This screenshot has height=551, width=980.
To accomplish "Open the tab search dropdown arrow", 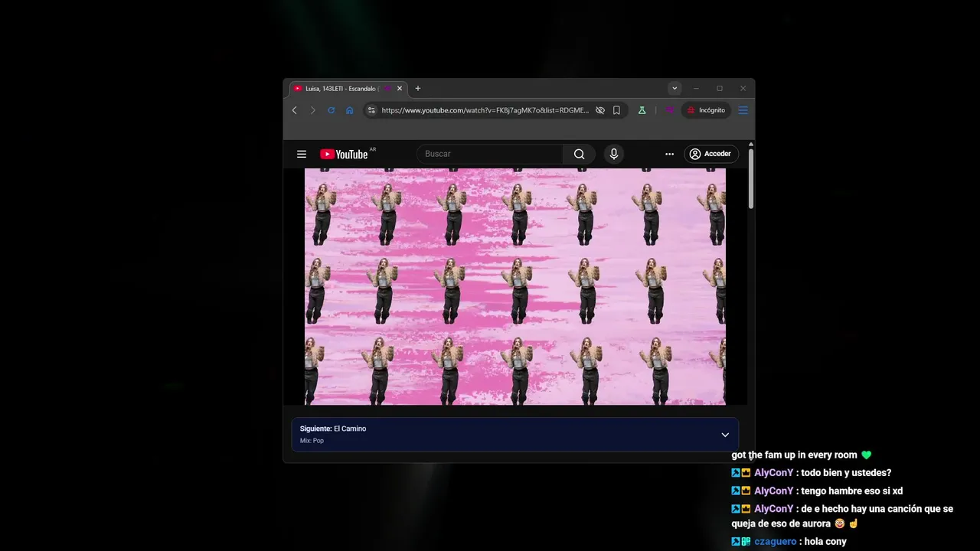I will click(674, 89).
